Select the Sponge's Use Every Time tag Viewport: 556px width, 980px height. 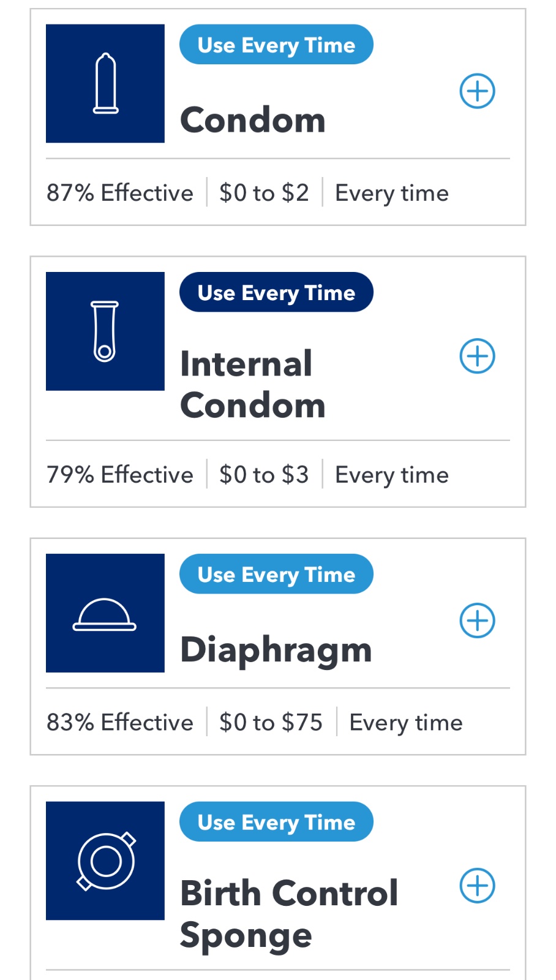click(276, 821)
